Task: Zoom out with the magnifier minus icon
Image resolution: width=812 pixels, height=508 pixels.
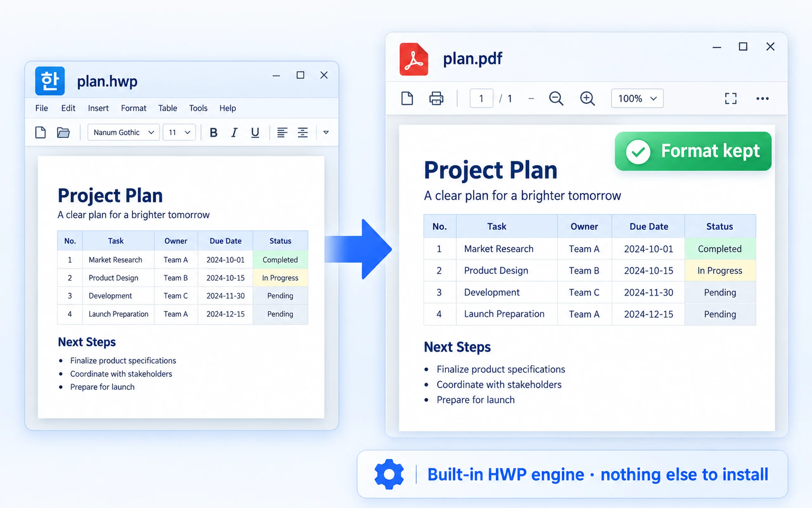Action: pyautogui.click(x=556, y=98)
